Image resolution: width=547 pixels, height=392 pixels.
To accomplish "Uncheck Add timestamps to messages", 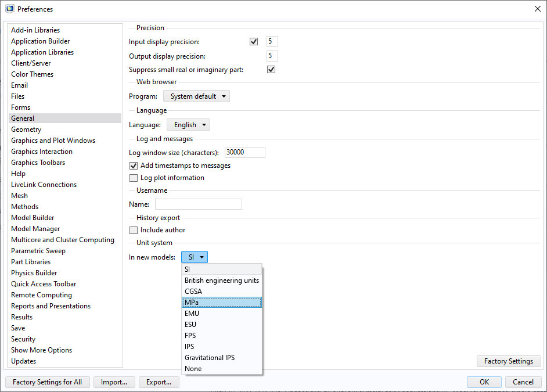I will pyautogui.click(x=134, y=166).
